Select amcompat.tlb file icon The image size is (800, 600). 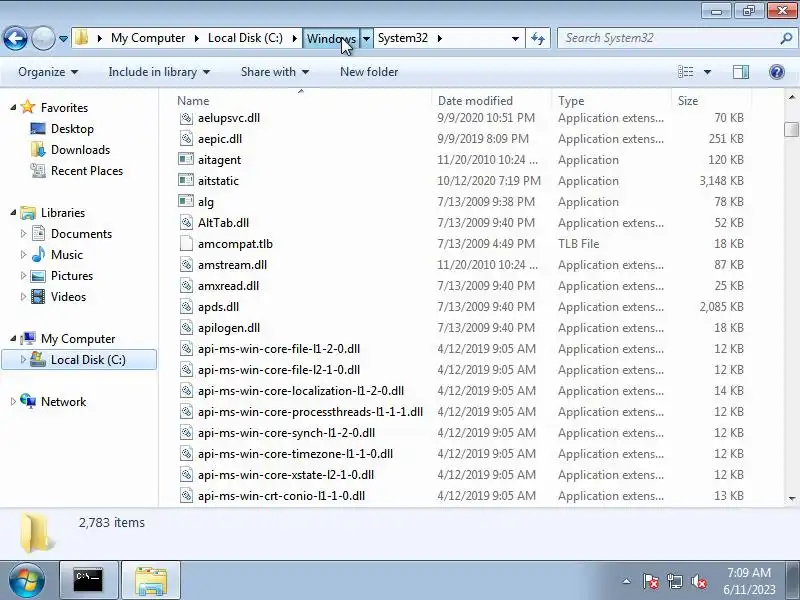(x=186, y=243)
